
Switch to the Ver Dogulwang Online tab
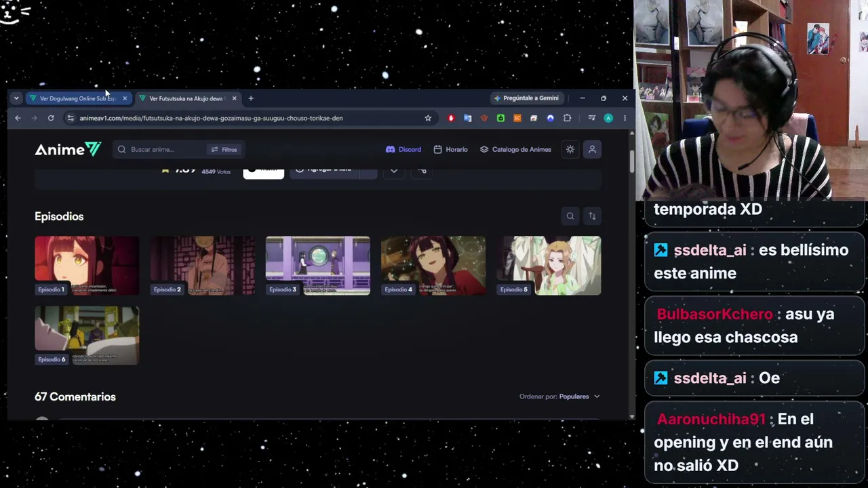(x=79, y=98)
